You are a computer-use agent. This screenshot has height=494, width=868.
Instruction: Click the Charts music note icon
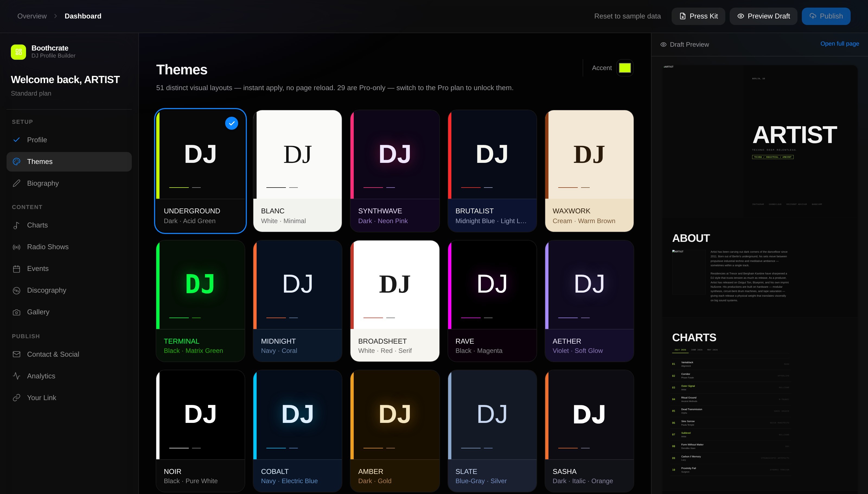(16, 225)
